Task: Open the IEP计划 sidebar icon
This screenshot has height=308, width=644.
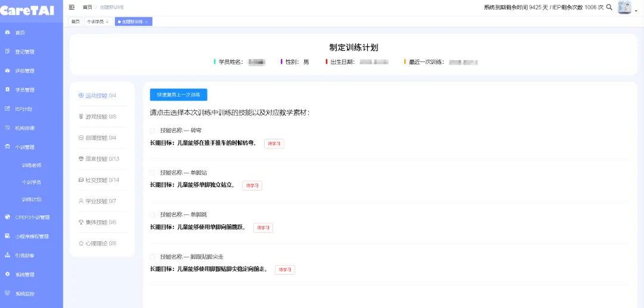Action: (7, 108)
